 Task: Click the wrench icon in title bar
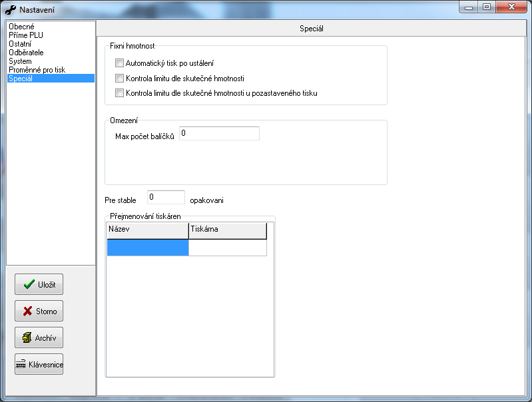(x=11, y=10)
